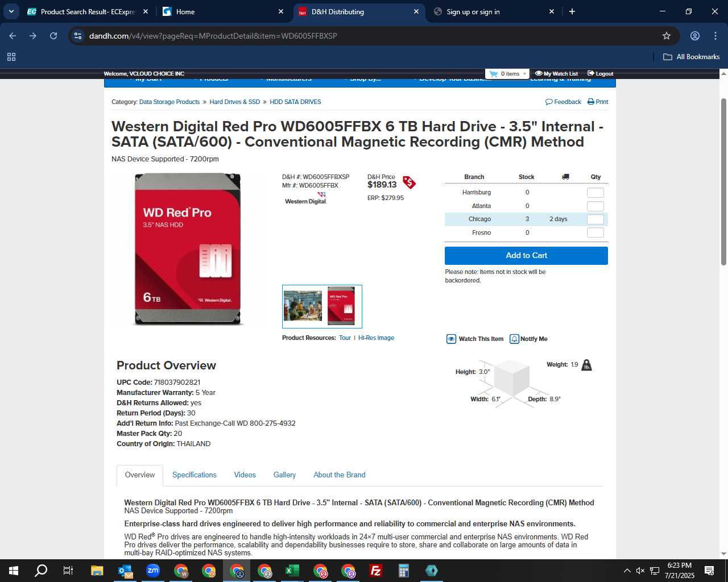Open the About the Brand tab
728x582 pixels.
(340, 475)
